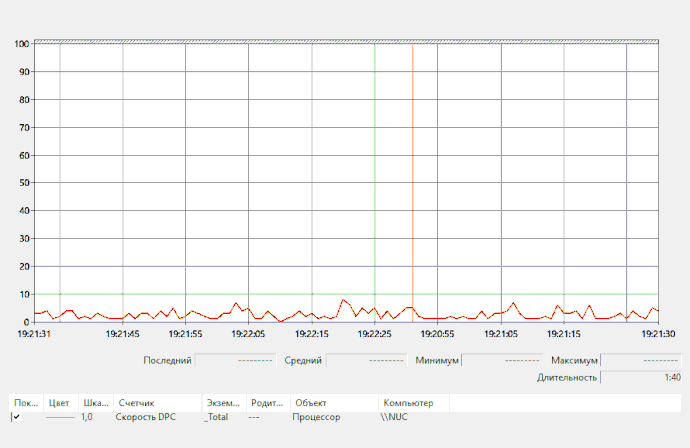690x448 pixels.
Task: Click the Цвет column header
Action: click(x=60, y=403)
